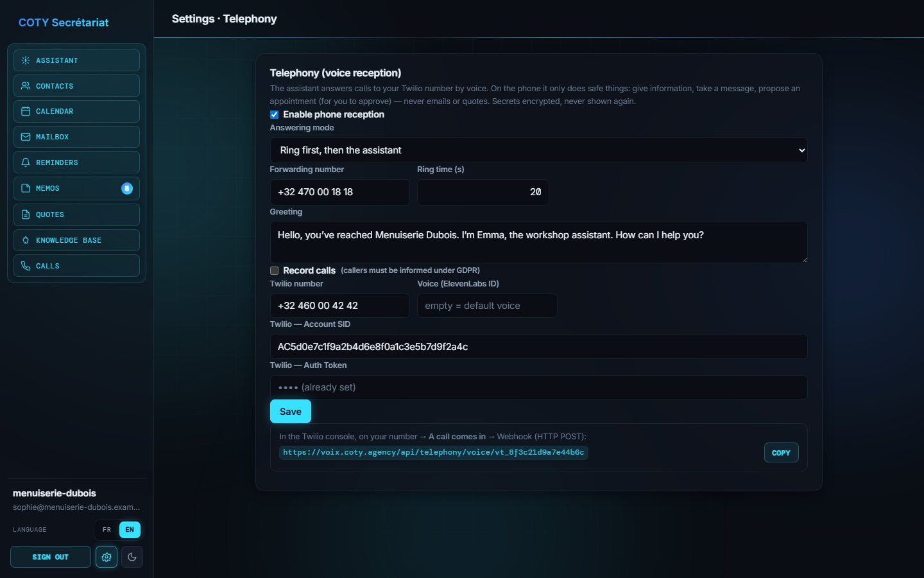Click the Contacts people icon
This screenshot has width=924, height=578.
[x=26, y=86]
